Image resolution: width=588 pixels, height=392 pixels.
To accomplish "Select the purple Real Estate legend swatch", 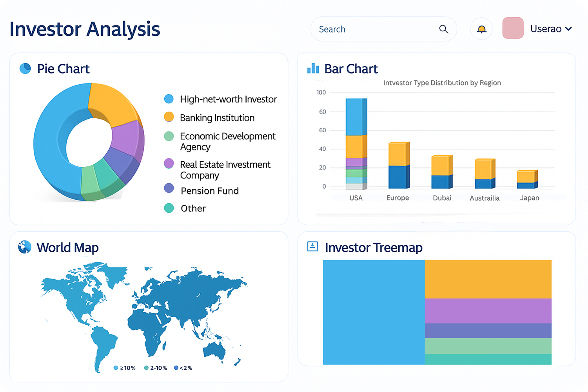I will click(169, 163).
